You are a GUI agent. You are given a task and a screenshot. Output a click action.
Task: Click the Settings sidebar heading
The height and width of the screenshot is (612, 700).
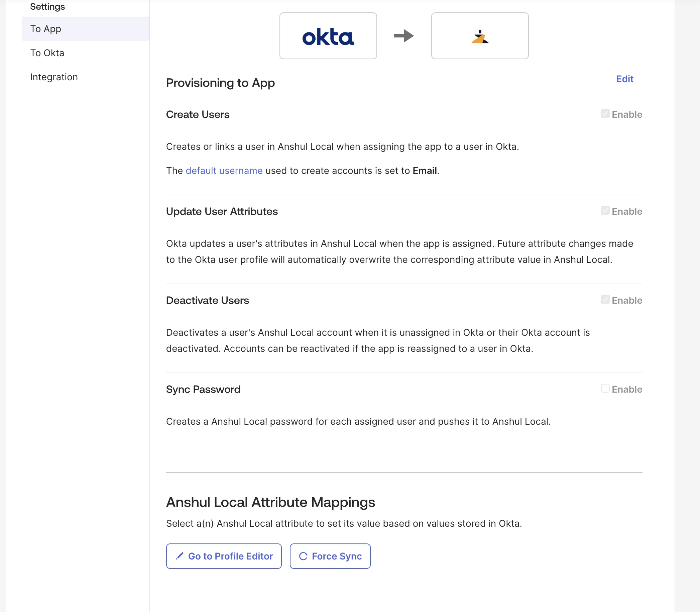pos(47,6)
